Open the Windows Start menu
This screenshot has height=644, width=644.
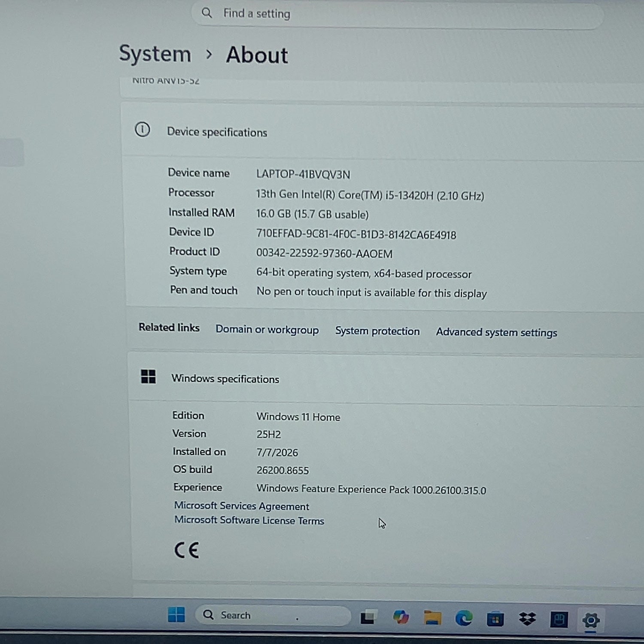click(176, 615)
